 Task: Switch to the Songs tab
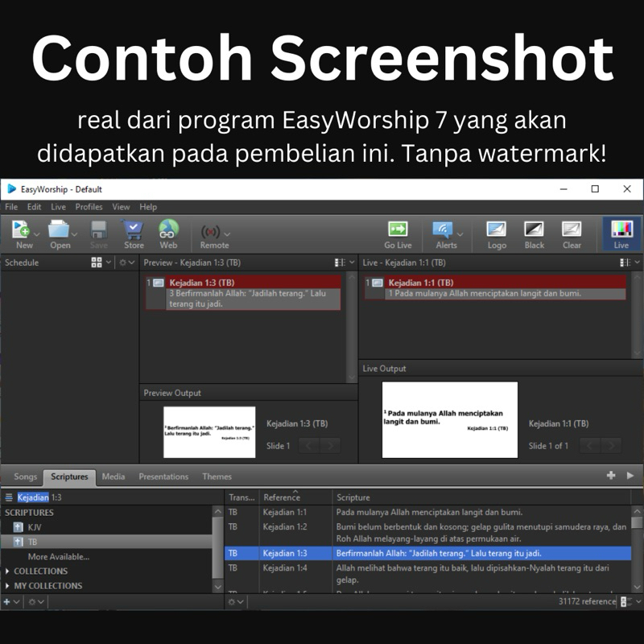[25, 477]
